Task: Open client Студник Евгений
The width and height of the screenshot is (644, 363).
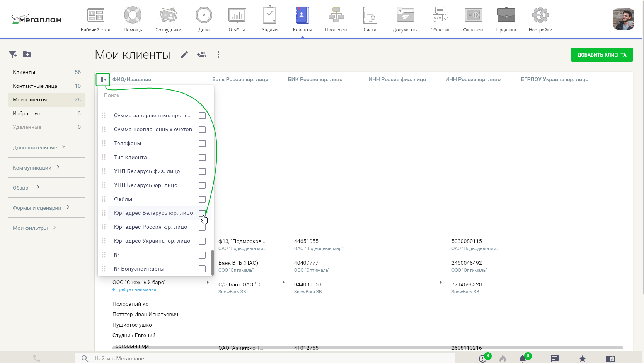Action: click(134, 335)
